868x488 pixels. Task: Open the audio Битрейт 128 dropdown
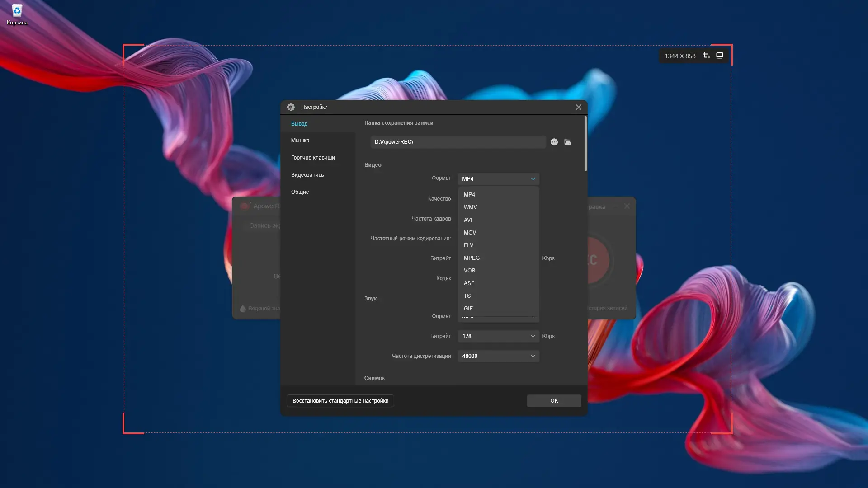point(498,336)
